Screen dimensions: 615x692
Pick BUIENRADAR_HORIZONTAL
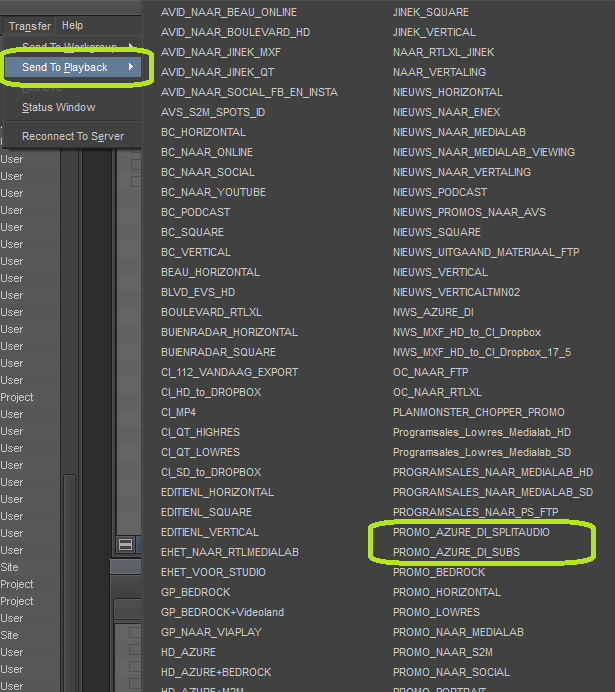tap(229, 332)
